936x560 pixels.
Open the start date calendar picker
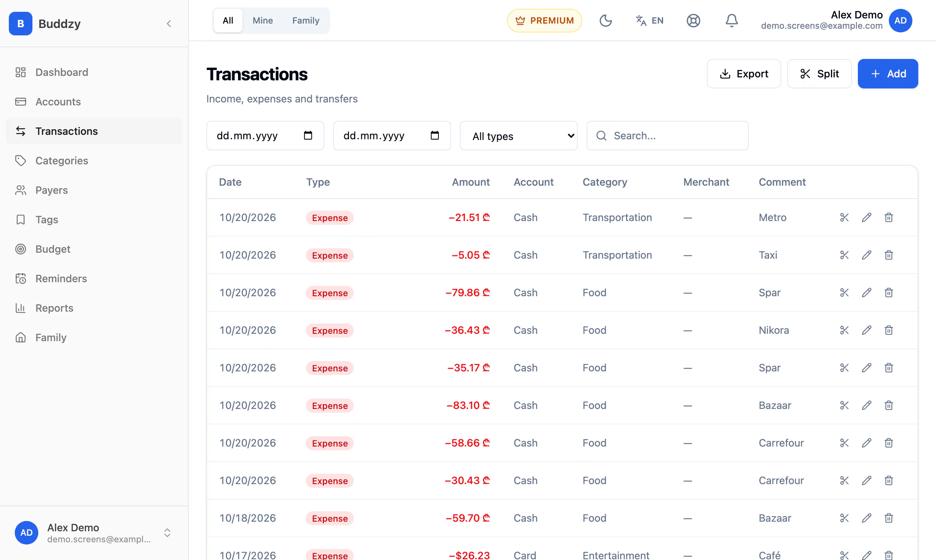308,136
